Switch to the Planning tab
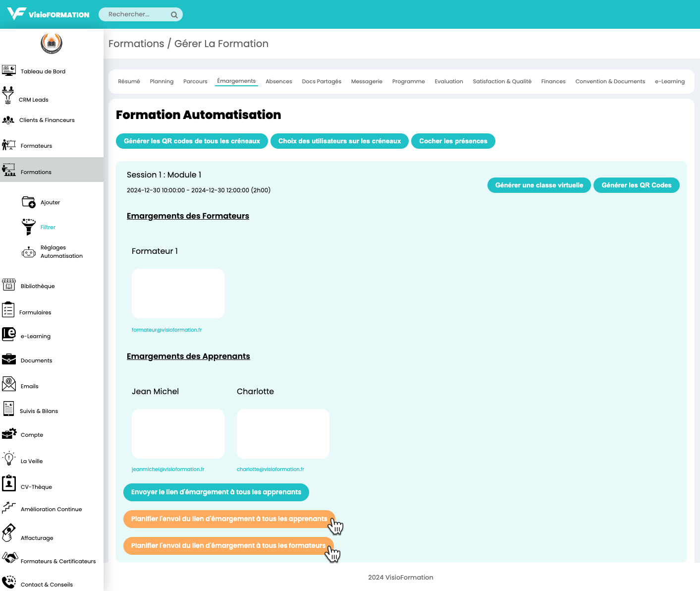The image size is (700, 591). (x=162, y=81)
